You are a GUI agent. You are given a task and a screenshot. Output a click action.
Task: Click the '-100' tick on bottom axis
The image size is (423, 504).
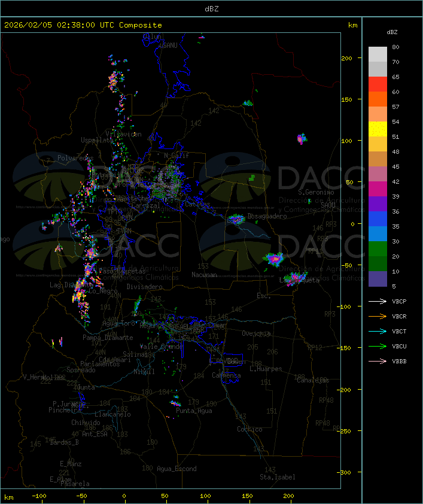click(x=39, y=496)
